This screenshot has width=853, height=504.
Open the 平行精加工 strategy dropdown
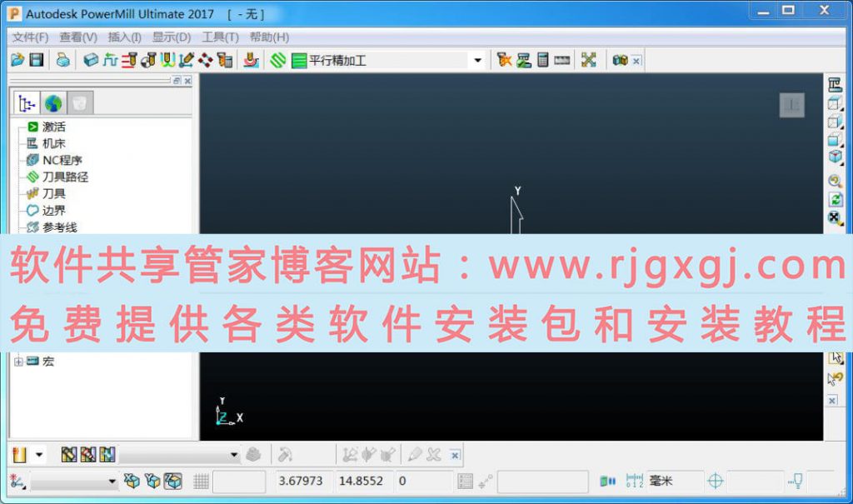pos(477,60)
